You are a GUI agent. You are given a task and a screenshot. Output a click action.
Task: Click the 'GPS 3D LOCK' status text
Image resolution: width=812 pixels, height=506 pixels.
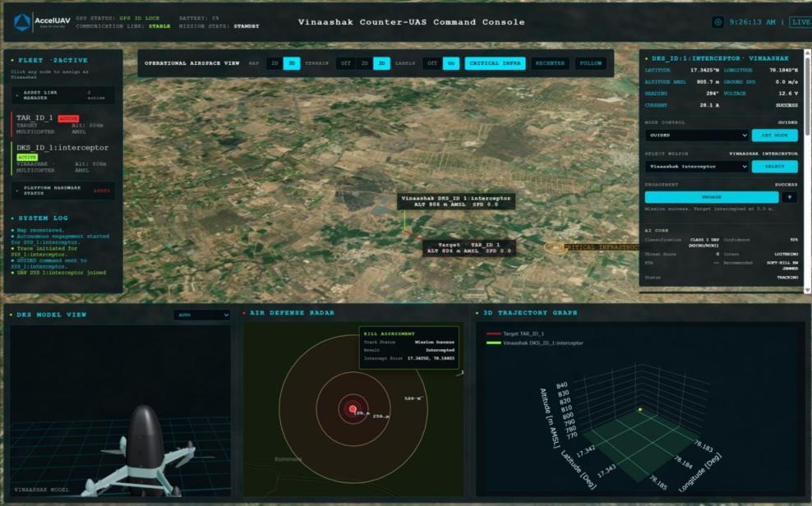point(140,18)
